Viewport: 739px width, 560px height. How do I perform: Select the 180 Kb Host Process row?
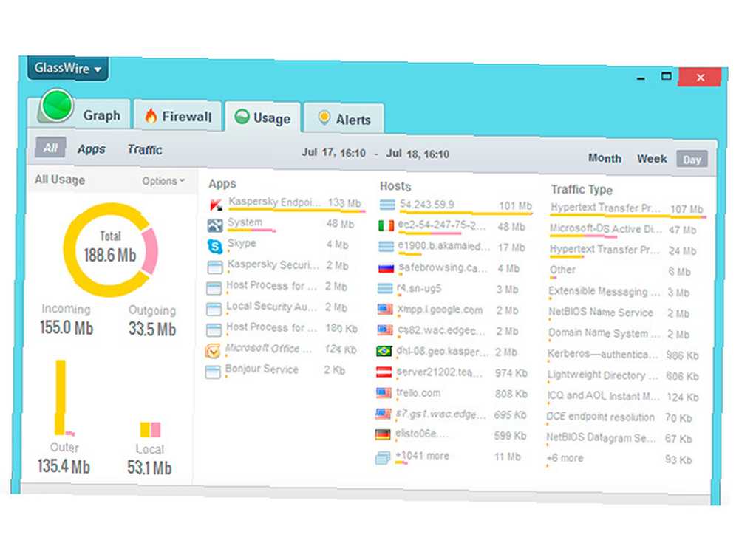(282, 328)
